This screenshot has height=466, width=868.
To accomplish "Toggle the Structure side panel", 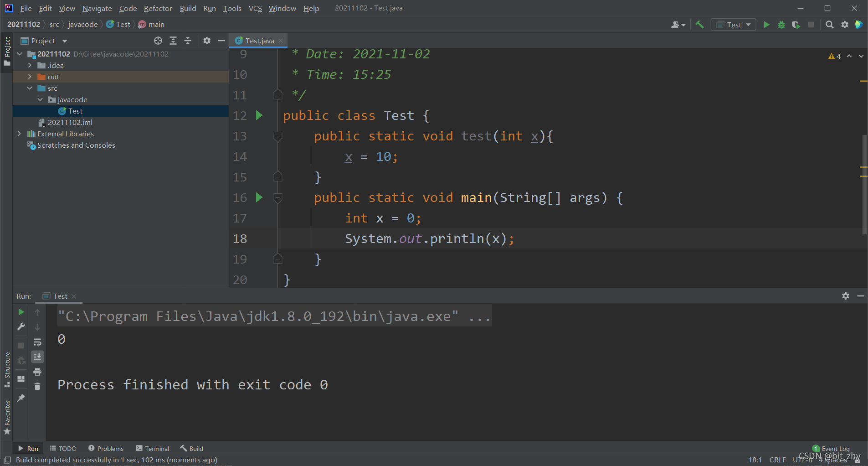I will [x=7, y=370].
